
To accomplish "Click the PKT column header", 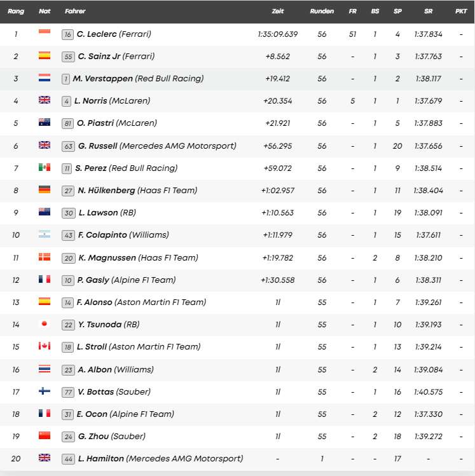I will point(461,11).
